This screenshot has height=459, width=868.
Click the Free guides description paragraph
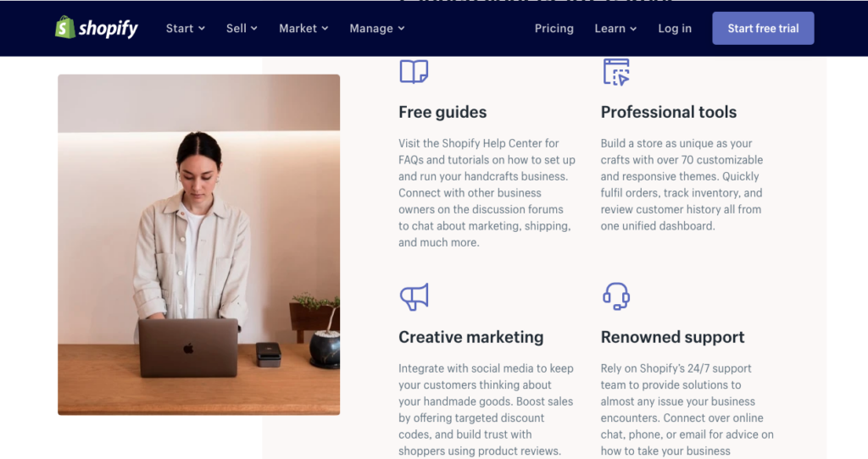487,193
